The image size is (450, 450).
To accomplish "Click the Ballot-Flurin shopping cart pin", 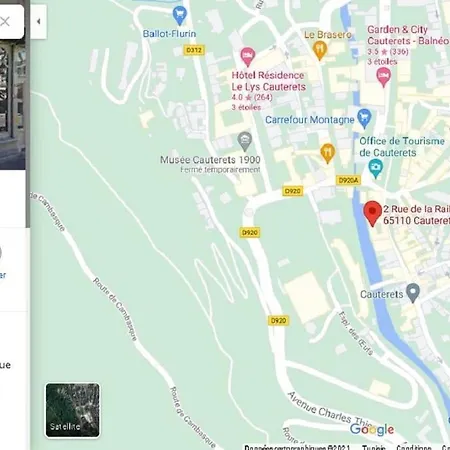I will pos(180,15).
